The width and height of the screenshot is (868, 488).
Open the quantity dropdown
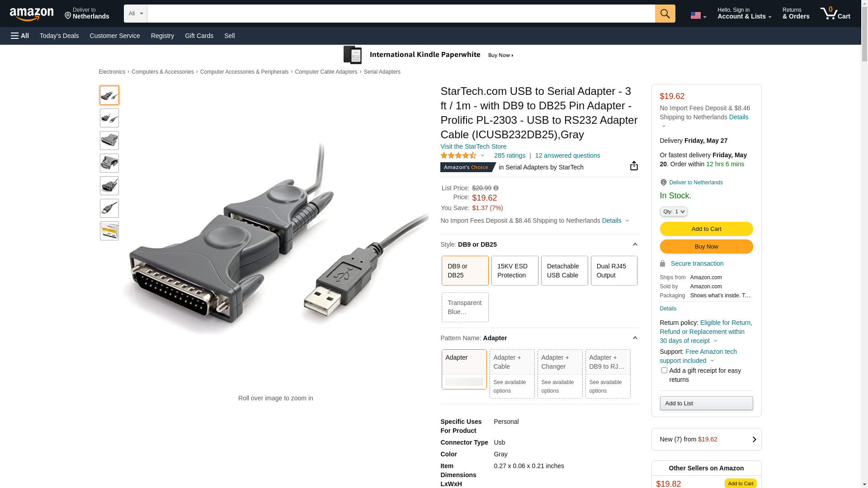point(673,211)
